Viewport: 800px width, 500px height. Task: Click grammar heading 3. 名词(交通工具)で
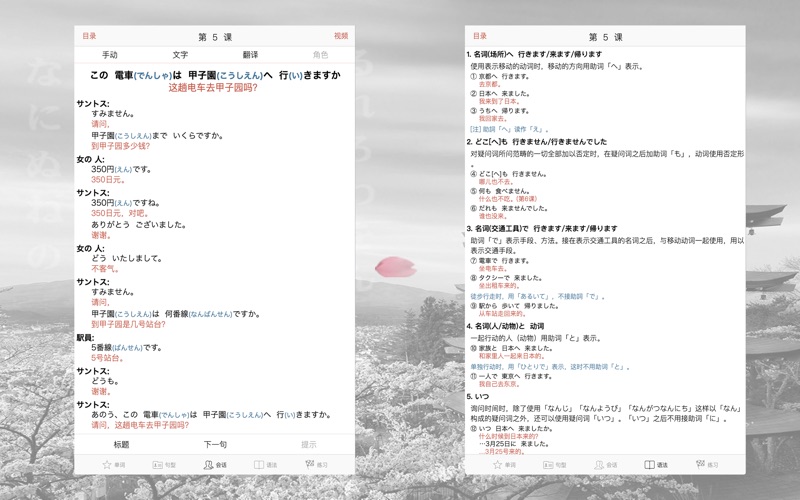(x=542, y=229)
